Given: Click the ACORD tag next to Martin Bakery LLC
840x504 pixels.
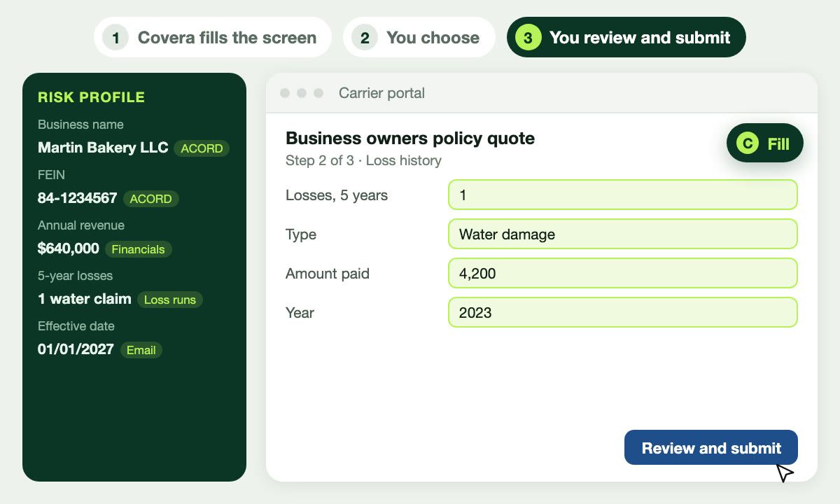Looking at the screenshot, I should click(202, 148).
